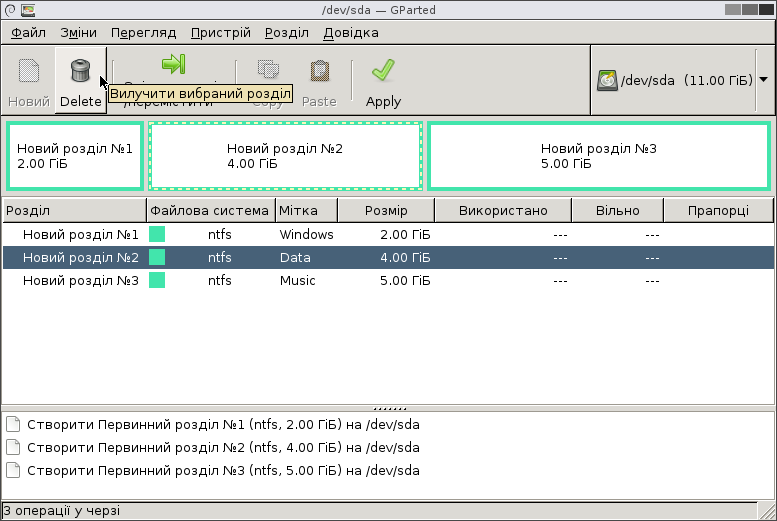Image resolution: width=777 pixels, height=521 pixels.
Task: Click the document icon of the first pending operation
Action: coord(13,424)
